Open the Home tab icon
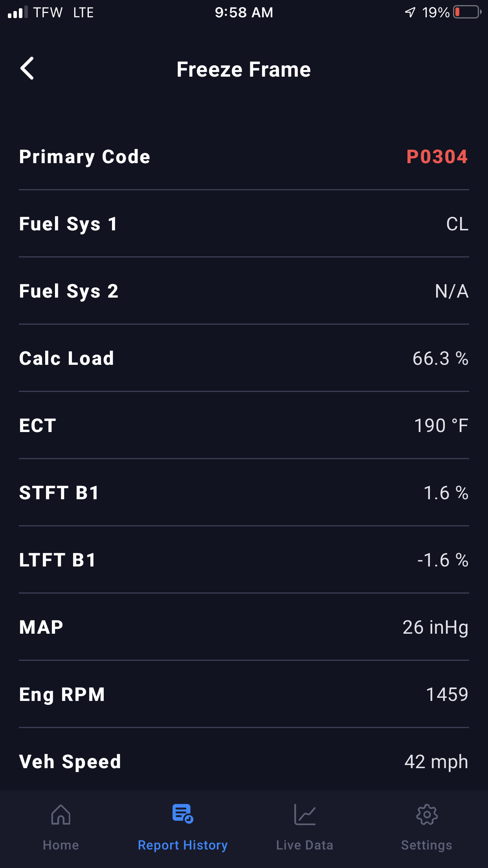The image size is (488, 868). (61, 814)
